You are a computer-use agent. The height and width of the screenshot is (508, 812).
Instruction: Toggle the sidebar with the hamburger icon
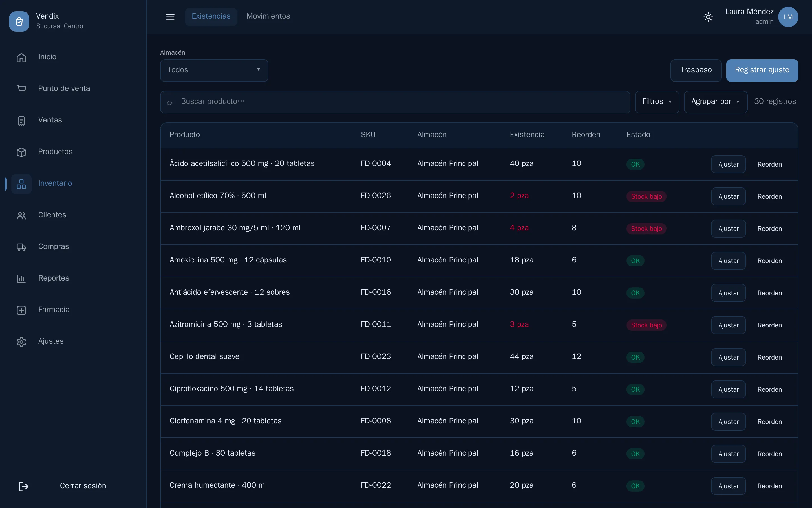pyautogui.click(x=170, y=17)
